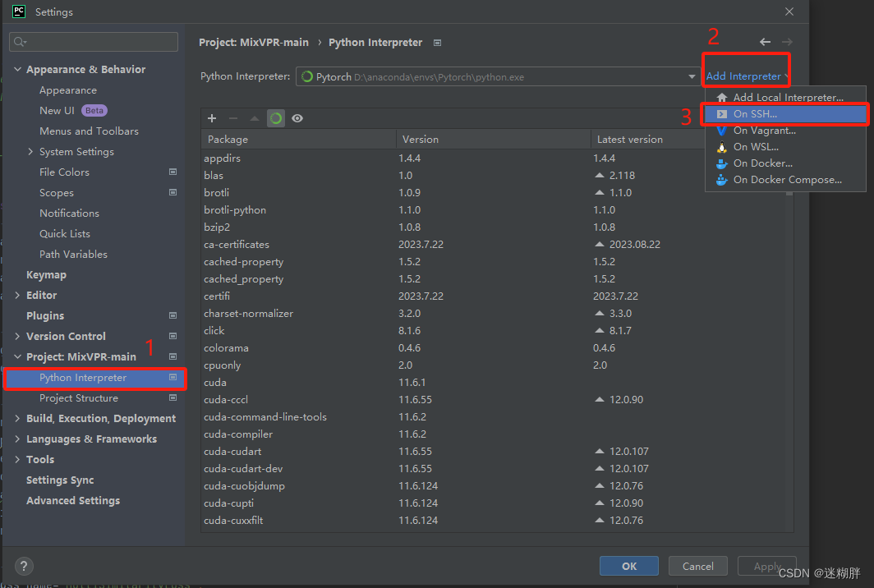This screenshot has width=874, height=588.
Task: Open the Keymap settings page
Action: [x=46, y=275]
